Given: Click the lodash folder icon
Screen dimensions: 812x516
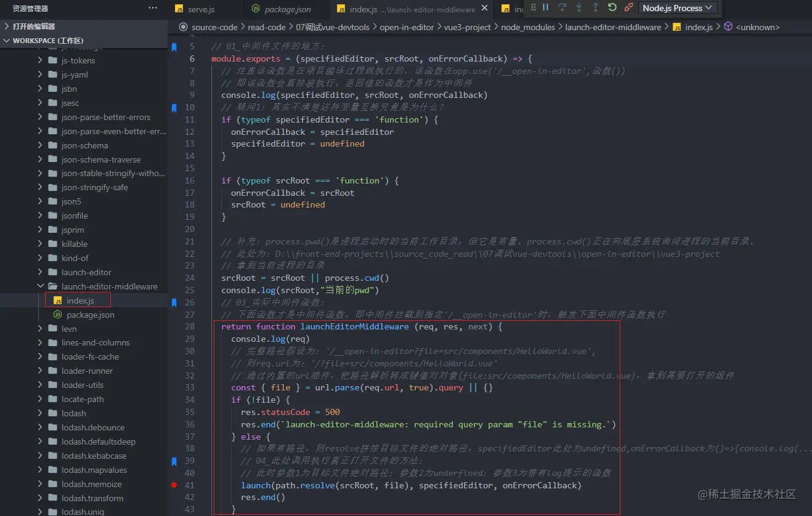Looking at the screenshot, I should pos(52,413).
